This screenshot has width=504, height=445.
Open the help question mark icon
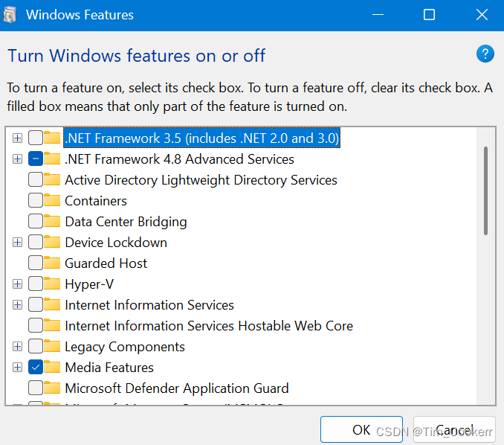pos(485,54)
